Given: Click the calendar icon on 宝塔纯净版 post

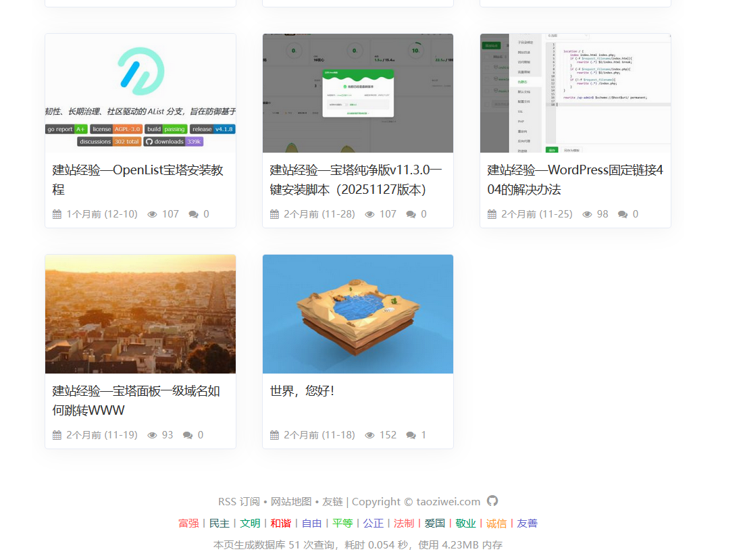Looking at the screenshot, I should [275, 213].
